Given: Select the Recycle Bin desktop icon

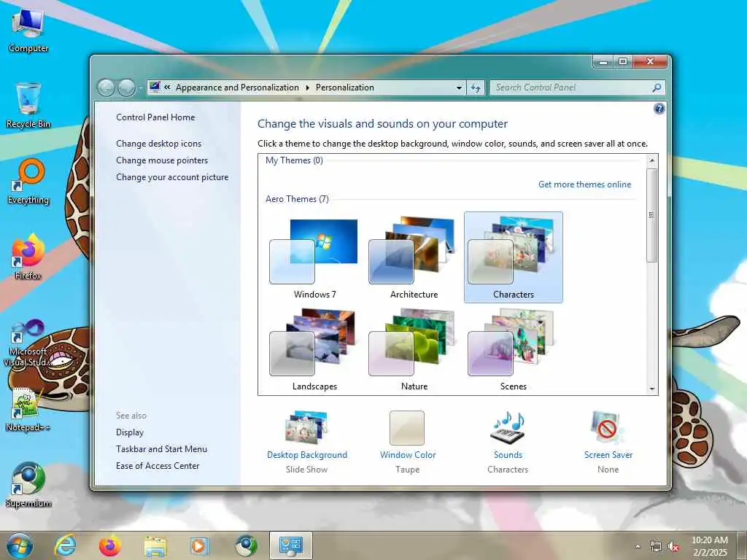Looking at the screenshot, I should point(28,105).
